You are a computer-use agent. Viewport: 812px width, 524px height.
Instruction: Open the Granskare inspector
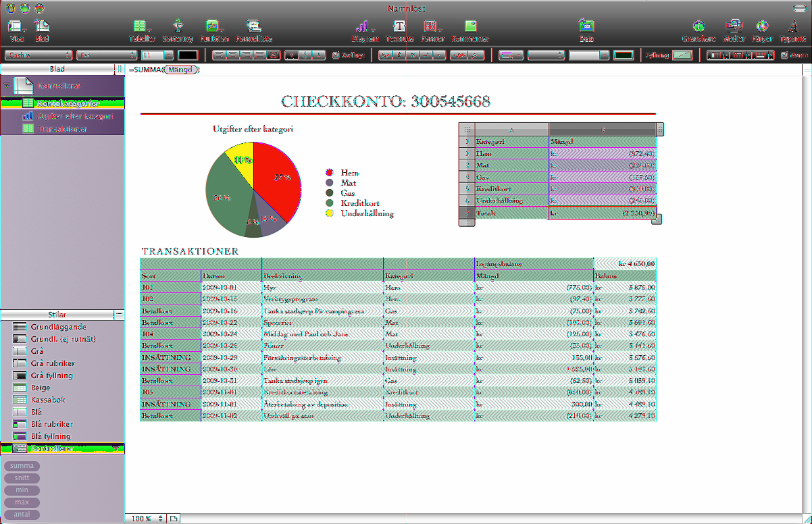(699, 31)
